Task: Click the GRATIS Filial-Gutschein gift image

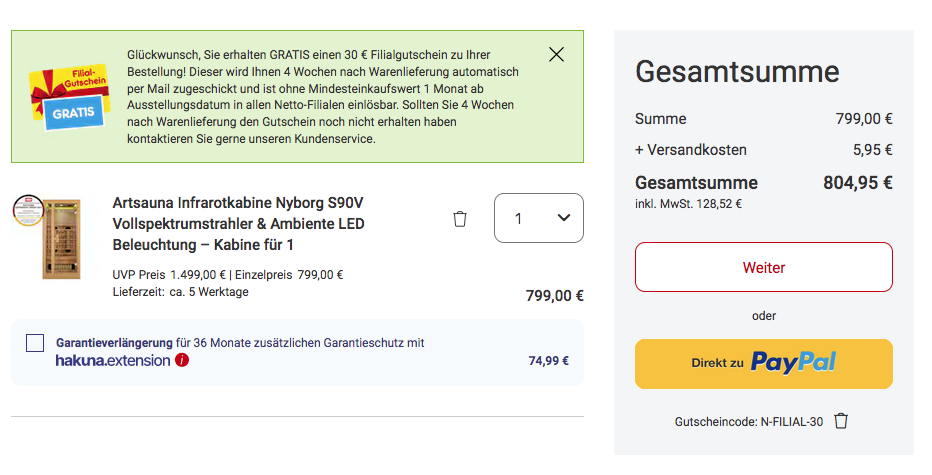Action: (x=66, y=97)
